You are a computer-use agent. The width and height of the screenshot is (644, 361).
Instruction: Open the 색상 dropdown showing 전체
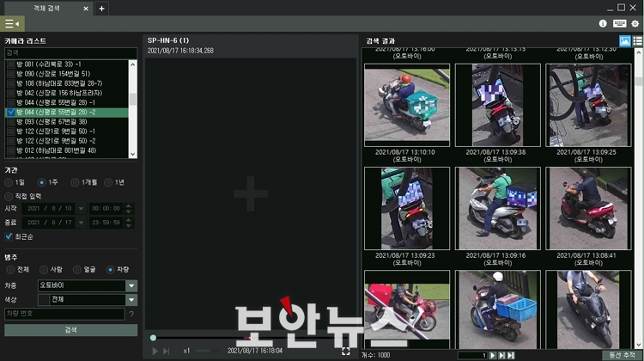[x=131, y=300]
